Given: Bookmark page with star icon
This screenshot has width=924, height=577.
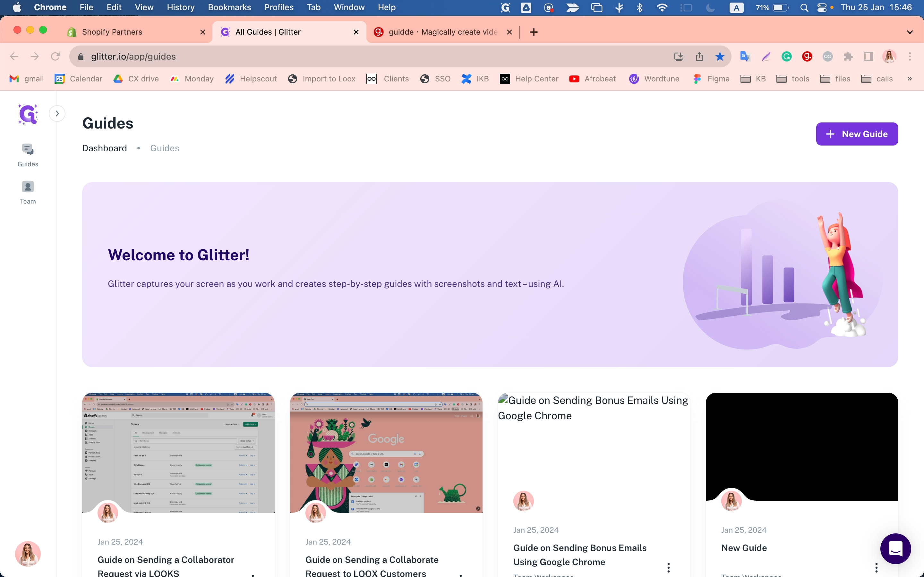Looking at the screenshot, I should [720, 56].
